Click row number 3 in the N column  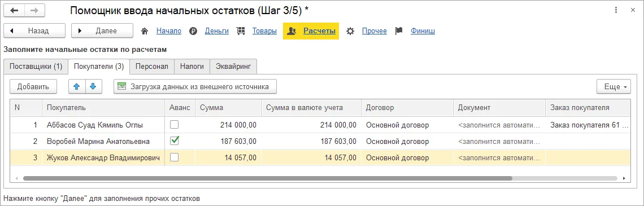click(x=26, y=157)
